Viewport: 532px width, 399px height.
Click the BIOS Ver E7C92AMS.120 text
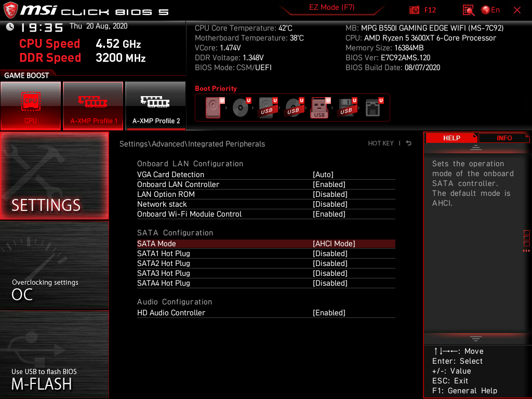pyautogui.click(x=388, y=58)
